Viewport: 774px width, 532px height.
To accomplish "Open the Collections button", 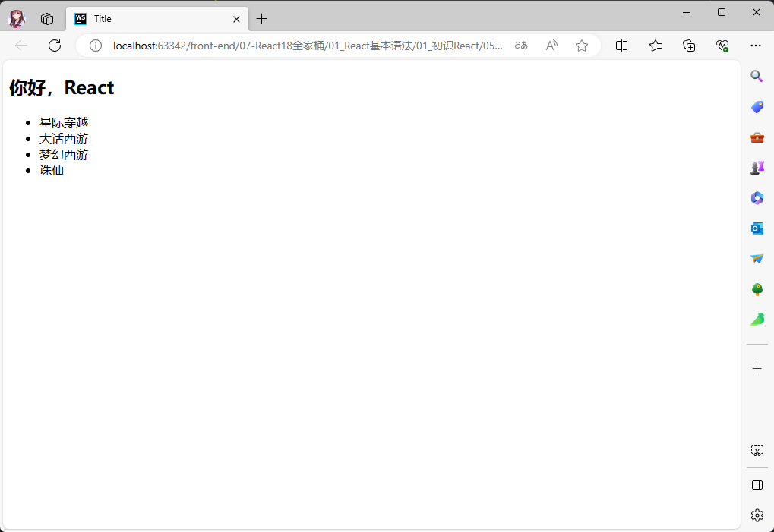I will tap(689, 46).
